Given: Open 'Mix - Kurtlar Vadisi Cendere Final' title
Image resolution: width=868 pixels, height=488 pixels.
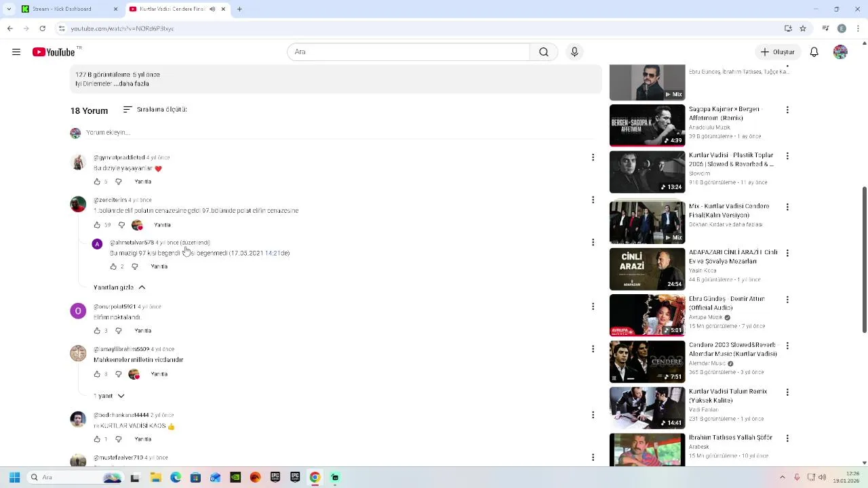Looking at the screenshot, I should coord(729,210).
